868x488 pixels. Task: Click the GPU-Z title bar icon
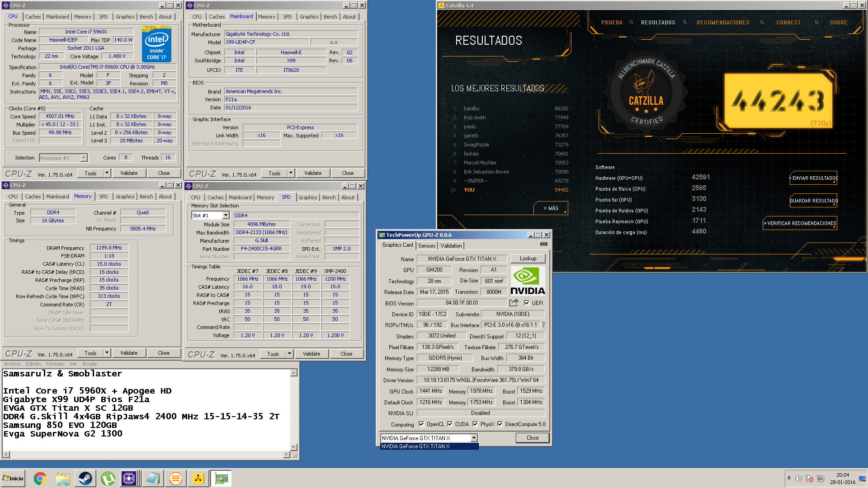click(382, 235)
